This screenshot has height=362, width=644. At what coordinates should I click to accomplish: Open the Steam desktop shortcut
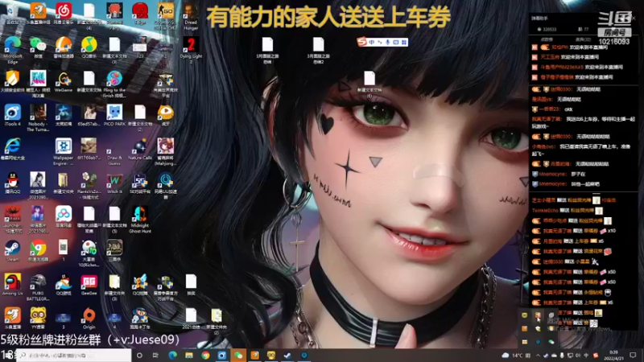[x=13, y=250]
